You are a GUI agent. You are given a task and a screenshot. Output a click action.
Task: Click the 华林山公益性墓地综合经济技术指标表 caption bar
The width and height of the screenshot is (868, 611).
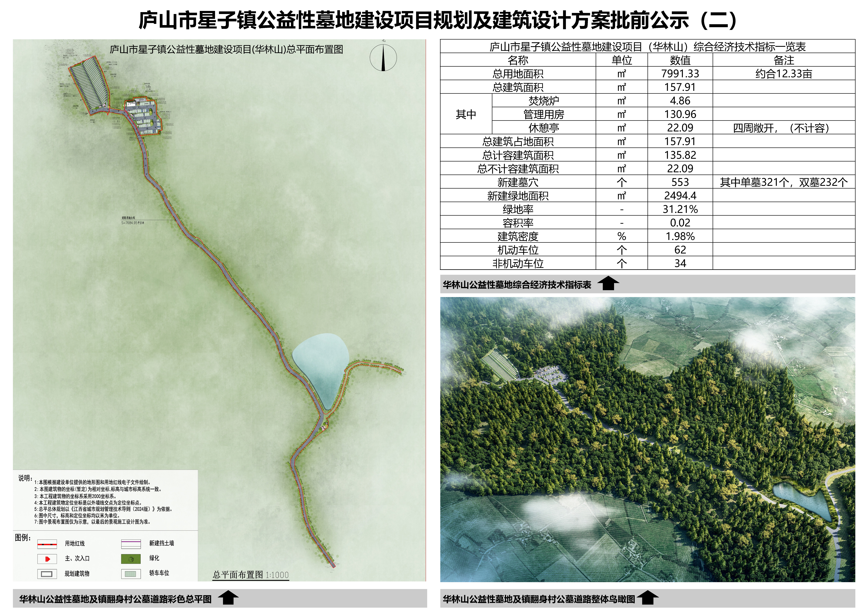click(517, 284)
